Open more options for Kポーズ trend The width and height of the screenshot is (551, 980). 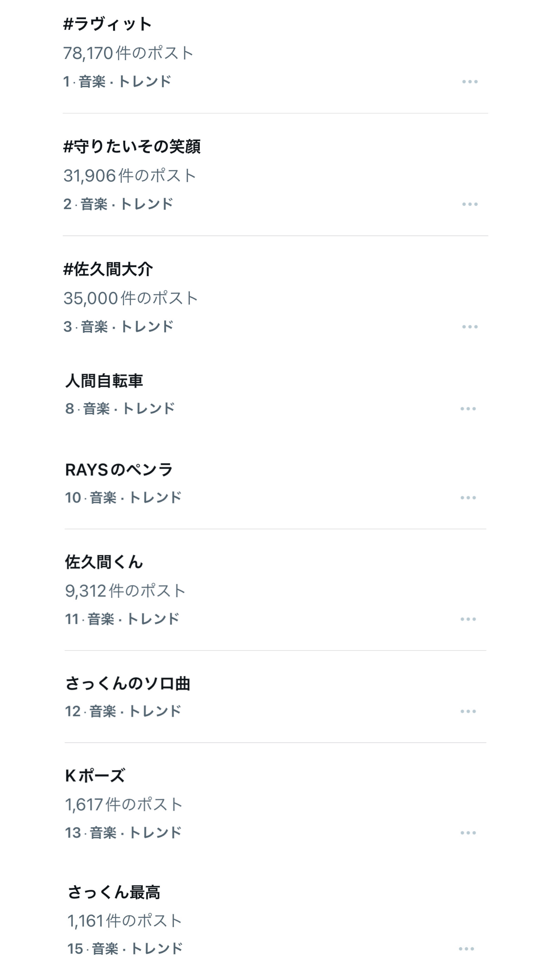pyautogui.click(x=468, y=833)
